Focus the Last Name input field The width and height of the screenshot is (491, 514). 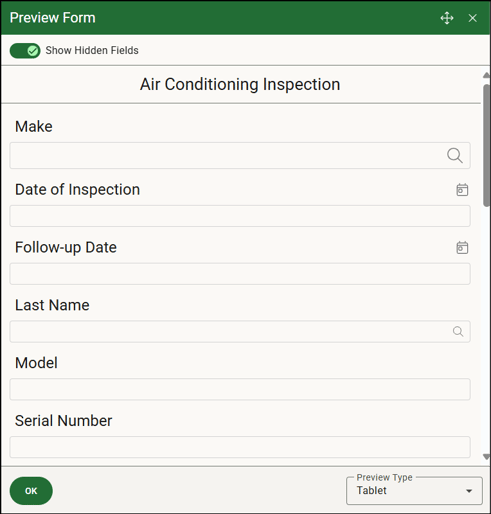[x=240, y=331]
